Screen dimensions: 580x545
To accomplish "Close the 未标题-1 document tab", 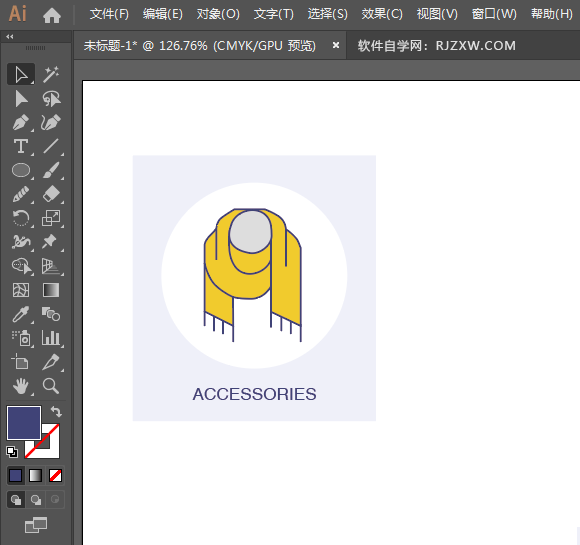I will (336, 45).
